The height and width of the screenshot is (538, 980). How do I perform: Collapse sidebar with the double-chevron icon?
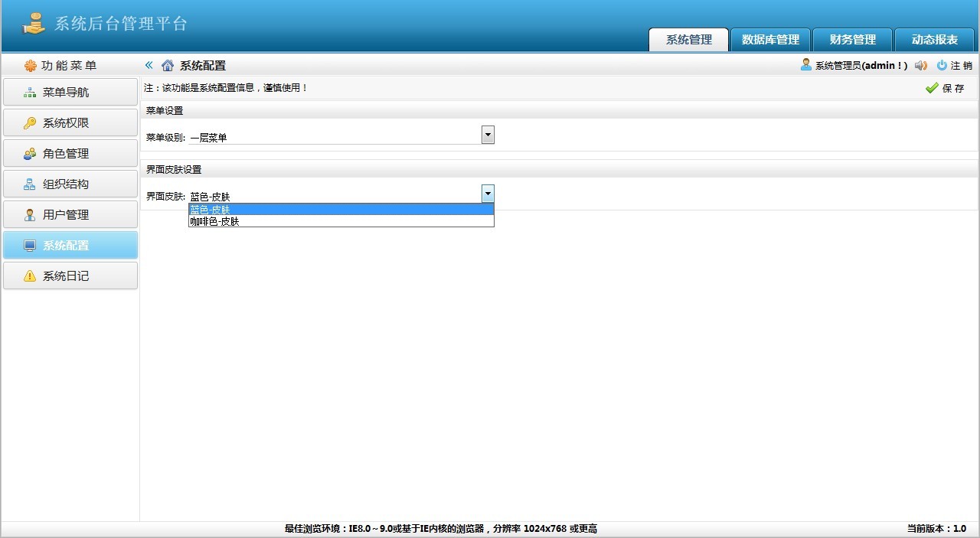(x=149, y=65)
